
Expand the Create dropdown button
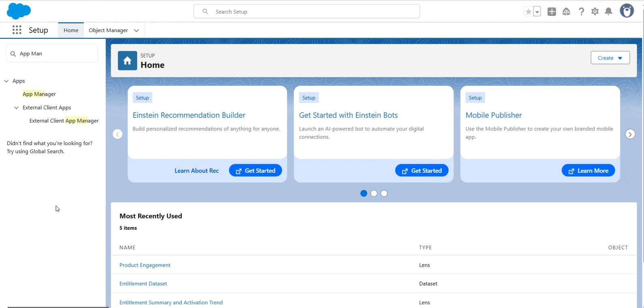click(x=610, y=58)
